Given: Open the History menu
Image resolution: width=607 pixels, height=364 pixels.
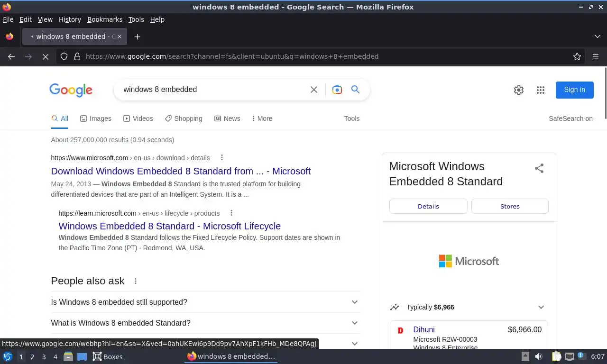Looking at the screenshot, I should tap(70, 19).
